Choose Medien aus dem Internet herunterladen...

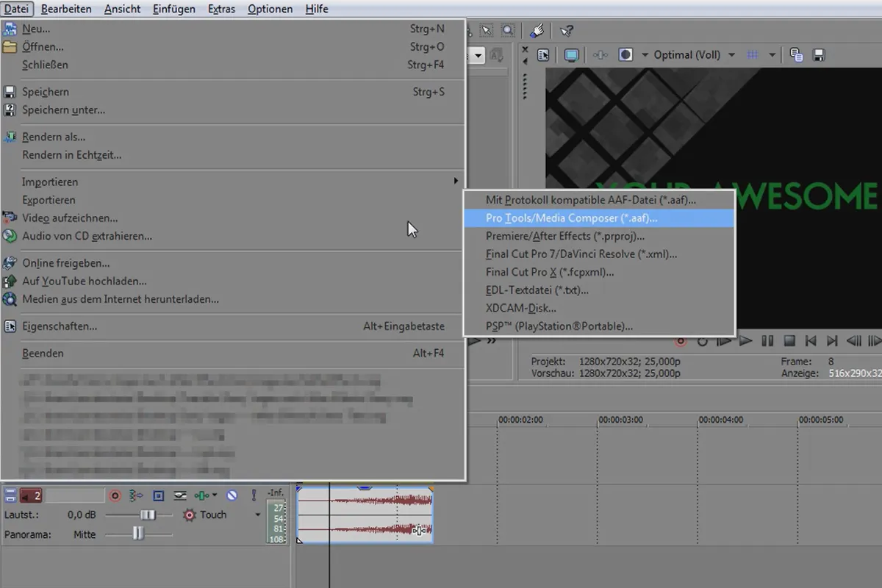[x=233, y=299]
